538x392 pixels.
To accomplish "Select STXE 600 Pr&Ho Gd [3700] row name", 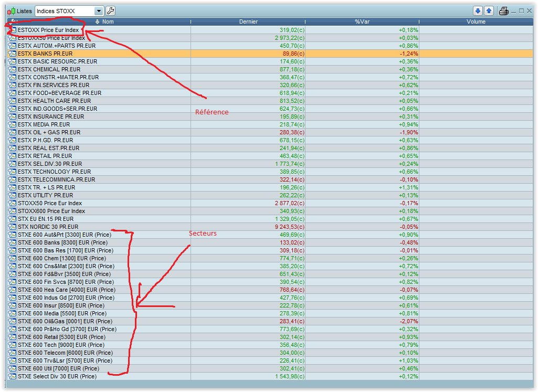I will click(x=67, y=329).
